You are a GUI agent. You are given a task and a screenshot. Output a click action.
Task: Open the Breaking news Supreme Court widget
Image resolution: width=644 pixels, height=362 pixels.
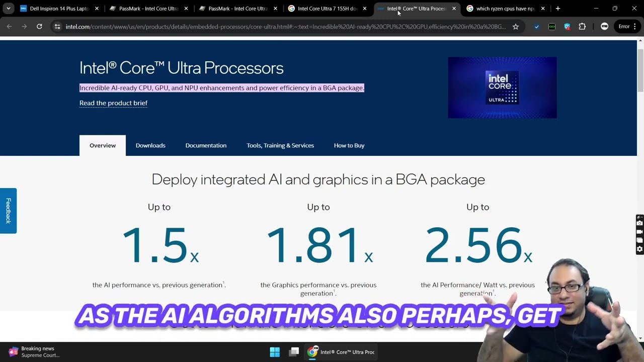point(34,352)
